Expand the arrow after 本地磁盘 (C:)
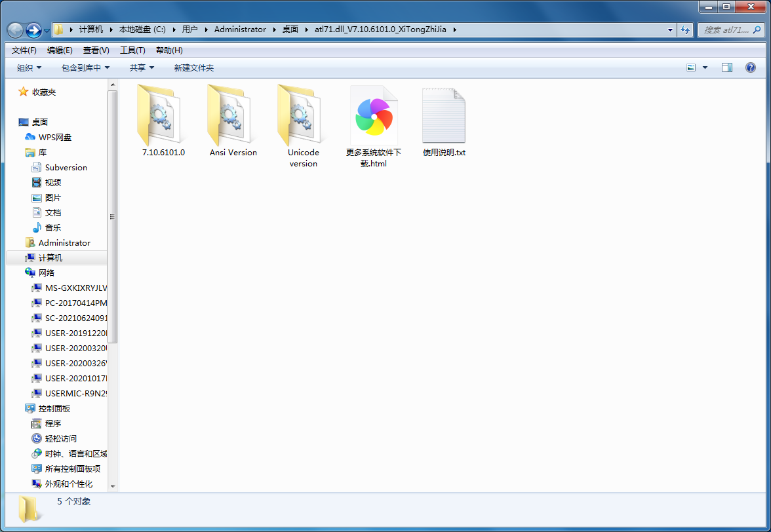 (x=174, y=29)
